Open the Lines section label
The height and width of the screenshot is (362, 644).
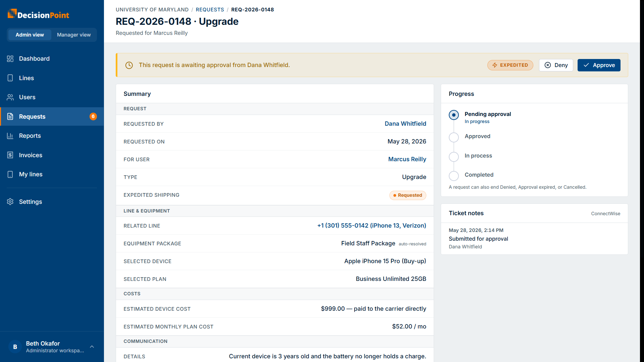point(26,78)
